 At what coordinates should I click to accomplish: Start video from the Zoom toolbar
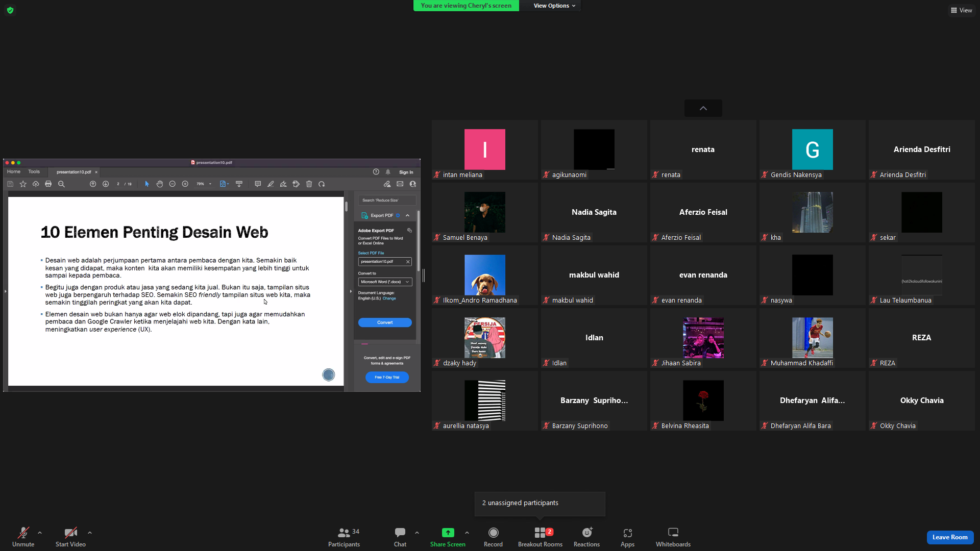coord(70,537)
